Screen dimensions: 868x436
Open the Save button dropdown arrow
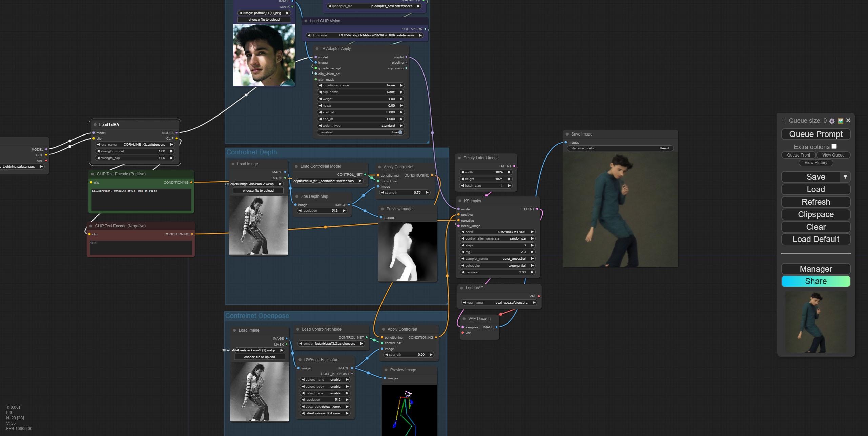point(845,177)
